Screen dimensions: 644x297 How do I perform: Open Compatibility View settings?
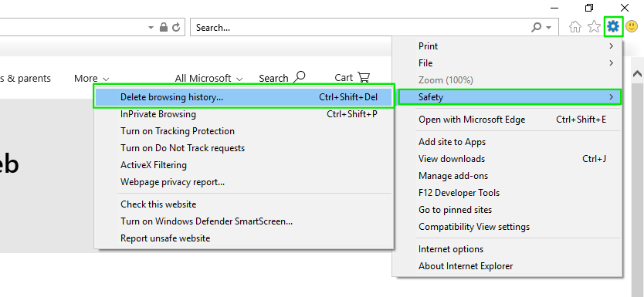[508, 227]
